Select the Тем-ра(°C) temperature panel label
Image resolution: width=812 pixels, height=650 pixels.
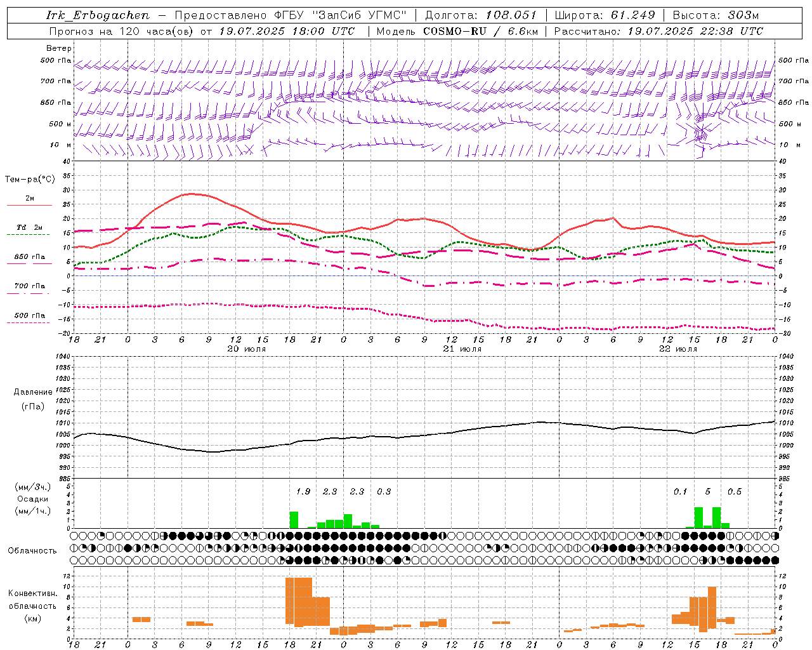[x=30, y=180]
